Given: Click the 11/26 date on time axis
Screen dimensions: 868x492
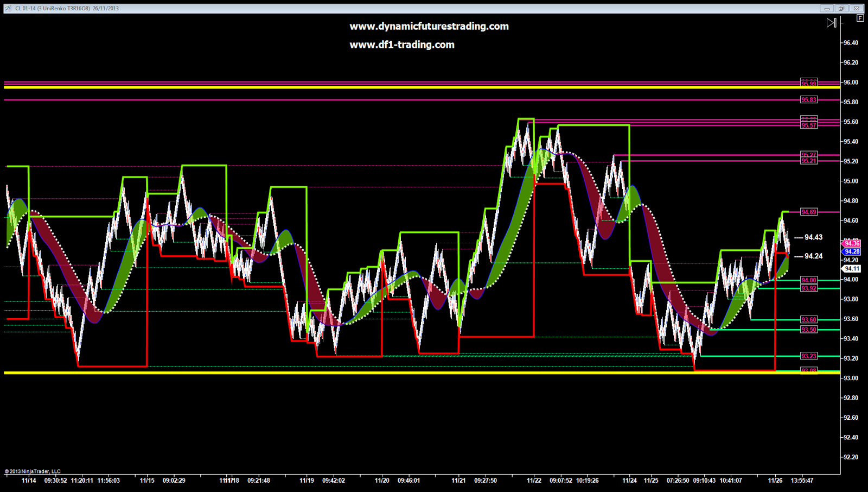Looking at the screenshot, I should [x=775, y=481].
